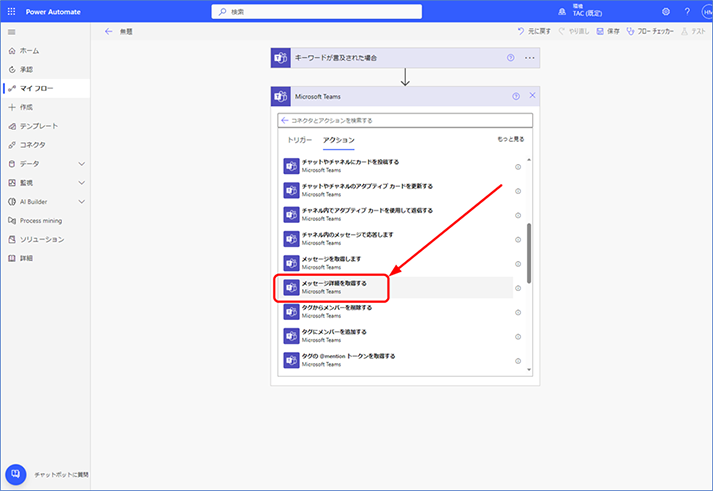Image resolution: width=713 pixels, height=491 pixels.
Task: Click the action list scrollbar thumb
Action: (529, 253)
